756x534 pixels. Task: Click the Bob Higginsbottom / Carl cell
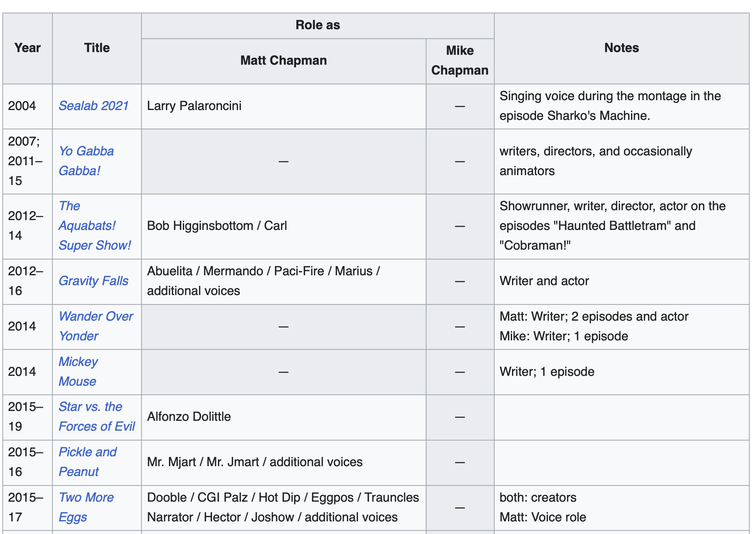pyautogui.click(x=284, y=226)
